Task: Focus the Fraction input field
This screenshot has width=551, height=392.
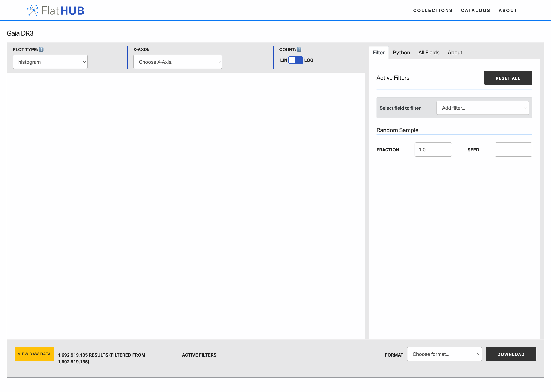Action: click(433, 149)
